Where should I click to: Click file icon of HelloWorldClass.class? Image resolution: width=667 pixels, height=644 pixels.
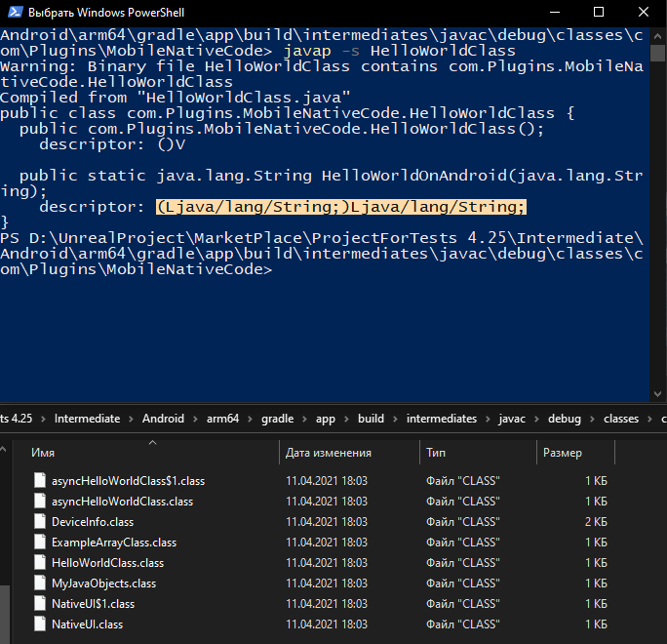click(x=40, y=562)
